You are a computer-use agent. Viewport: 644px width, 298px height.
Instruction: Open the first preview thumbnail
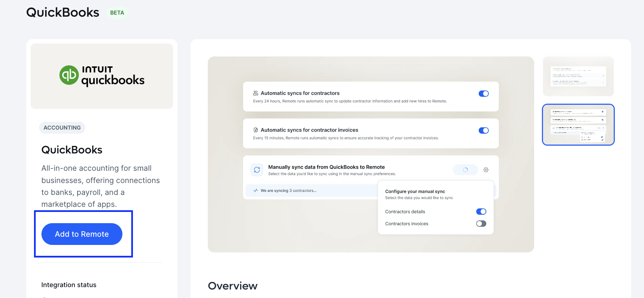(x=578, y=76)
